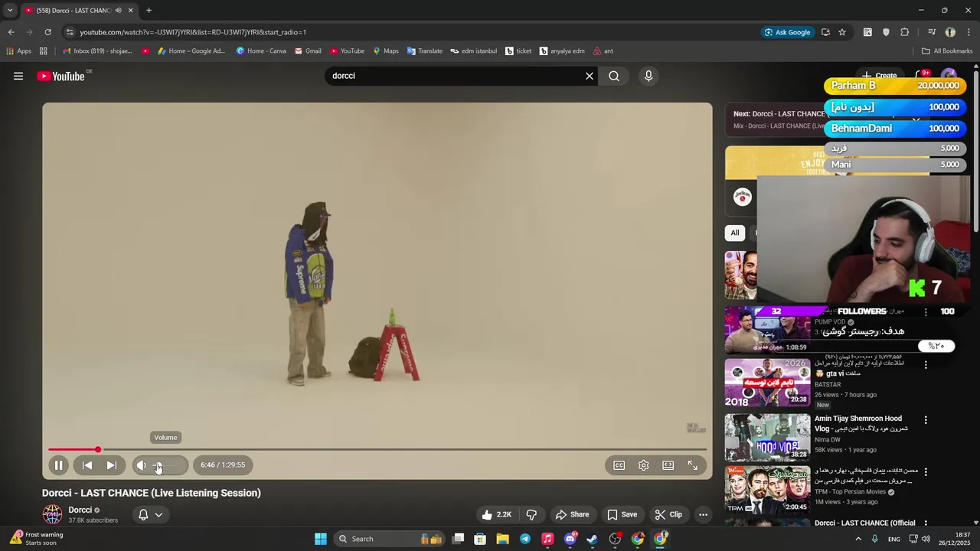Open the Apps bookmark shortcut
The width and height of the screenshot is (980, 551).
[x=19, y=51]
